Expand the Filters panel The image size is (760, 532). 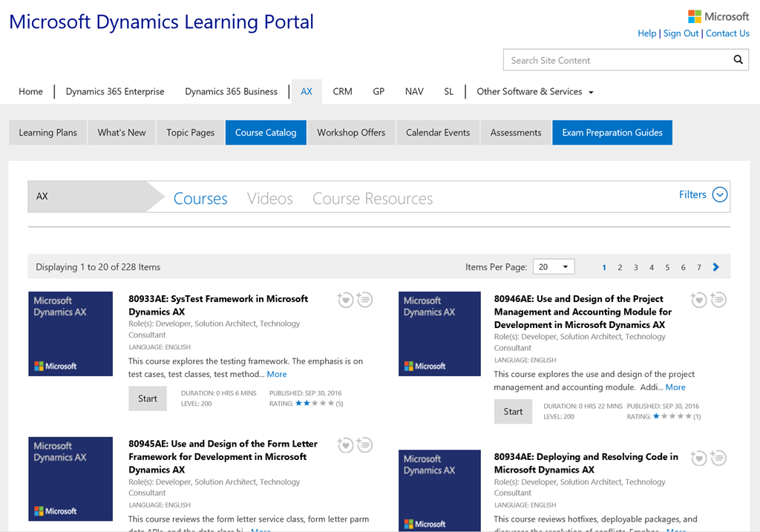(x=719, y=195)
